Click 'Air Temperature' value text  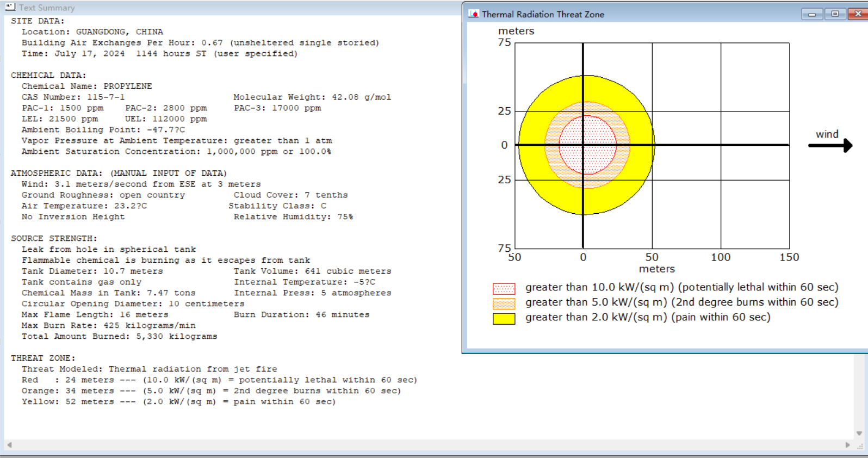coord(84,206)
